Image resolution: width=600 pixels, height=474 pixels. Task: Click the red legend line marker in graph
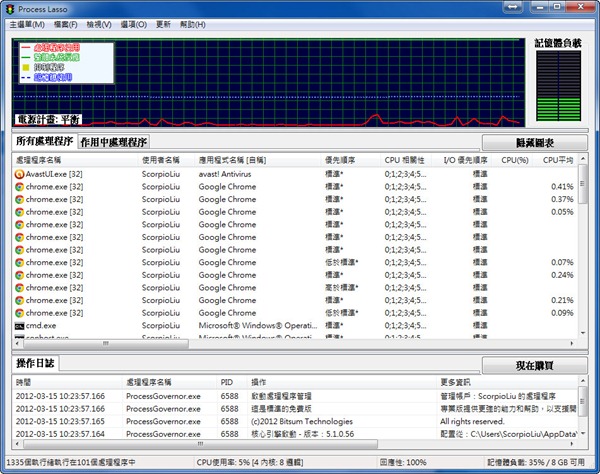point(23,48)
